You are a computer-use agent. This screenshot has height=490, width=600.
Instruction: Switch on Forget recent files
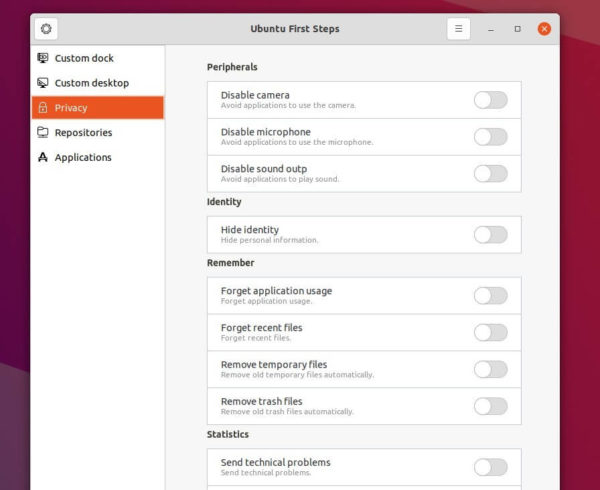pyautogui.click(x=491, y=332)
